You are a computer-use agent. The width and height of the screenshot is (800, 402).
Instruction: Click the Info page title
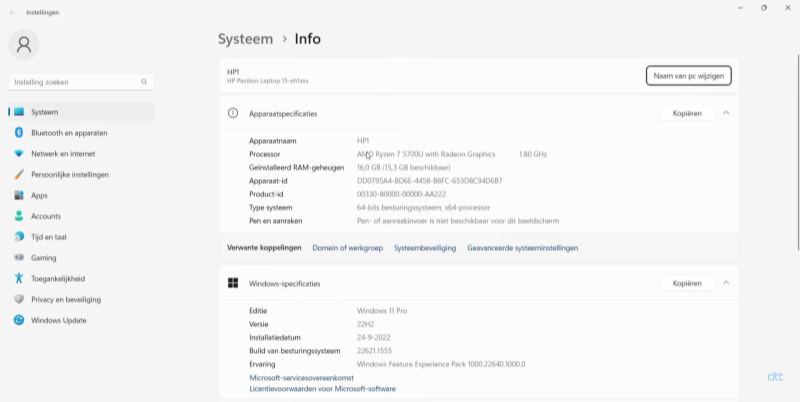pyautogui.click(x=308, y=39)
